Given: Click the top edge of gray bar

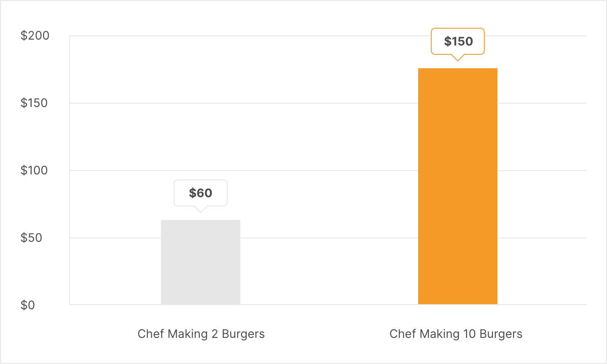Looking at the screenshot, I should pyautogui.click(x=201, y=220).
